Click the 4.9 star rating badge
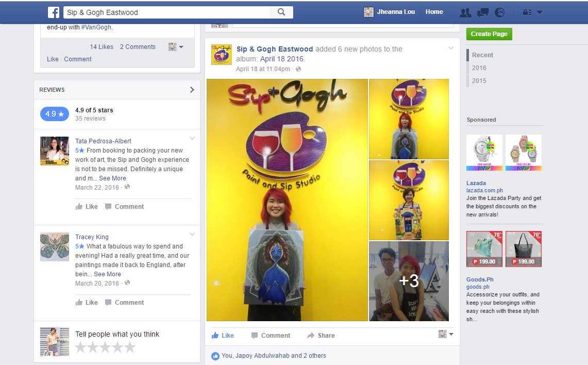The height and width of the screenshot is (365, 588). pos(55,114)
